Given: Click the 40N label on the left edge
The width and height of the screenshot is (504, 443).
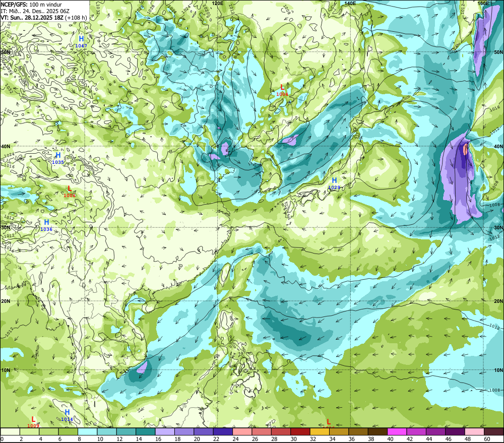Looking at the screenshot, I should (x=6, y=146).
